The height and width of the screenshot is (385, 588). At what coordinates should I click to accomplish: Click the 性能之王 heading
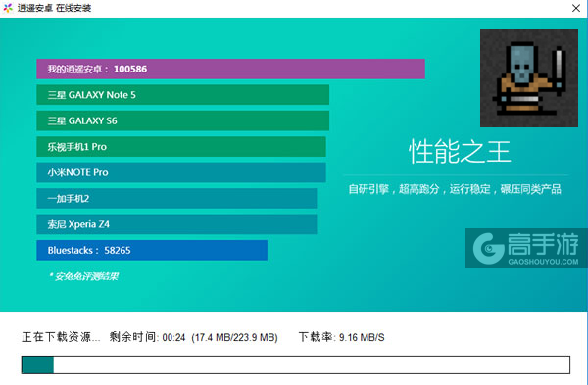tap(460, 152)
